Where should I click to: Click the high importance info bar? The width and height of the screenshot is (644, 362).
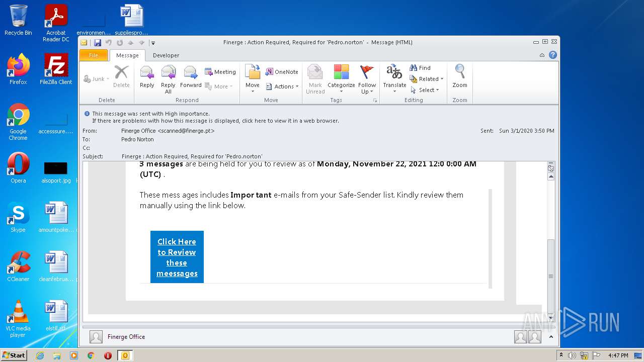coord(319,117)
